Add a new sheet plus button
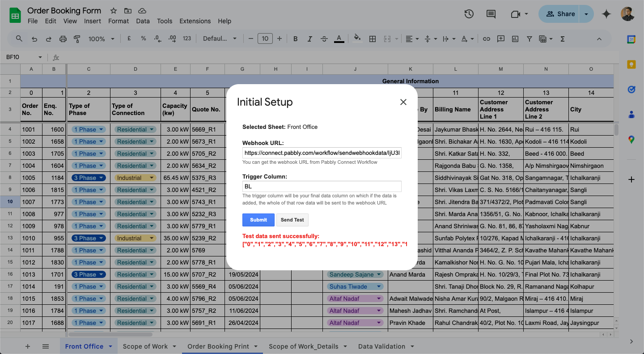The height and width of the screenshot is (354, 644). [28, 346]
